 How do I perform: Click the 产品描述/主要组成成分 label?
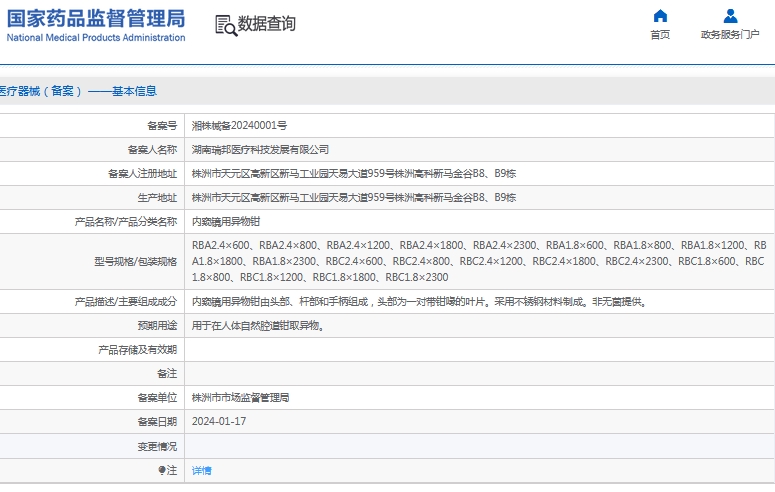[126, 302]
